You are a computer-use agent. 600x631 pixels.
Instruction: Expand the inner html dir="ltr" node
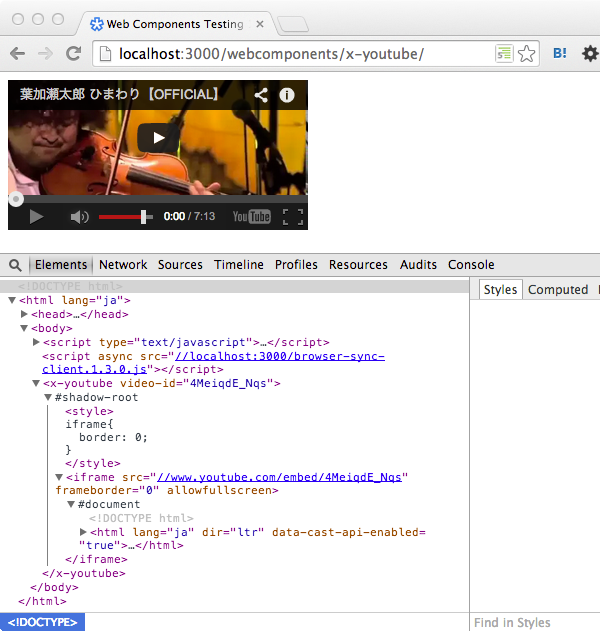(x=83, y=532)
